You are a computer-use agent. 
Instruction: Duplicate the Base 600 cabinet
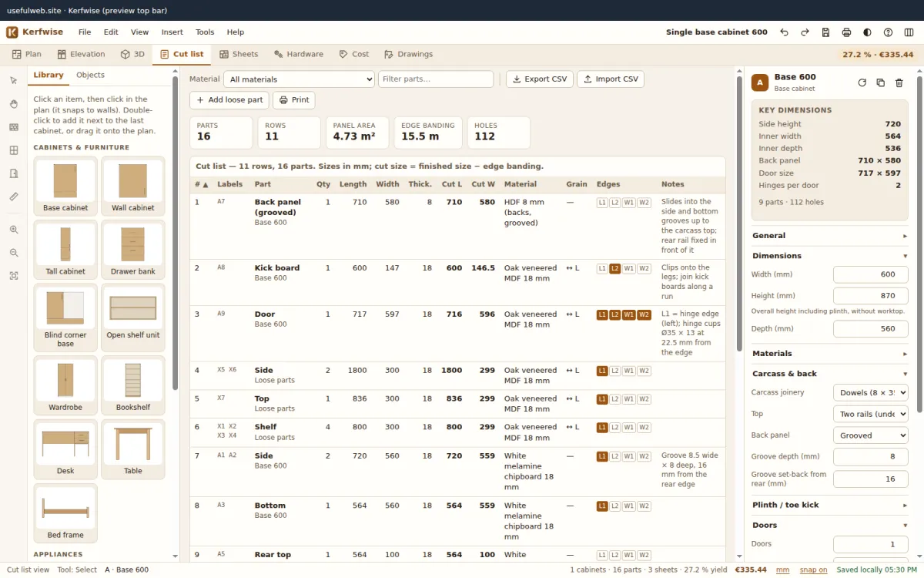pos(880,82)
